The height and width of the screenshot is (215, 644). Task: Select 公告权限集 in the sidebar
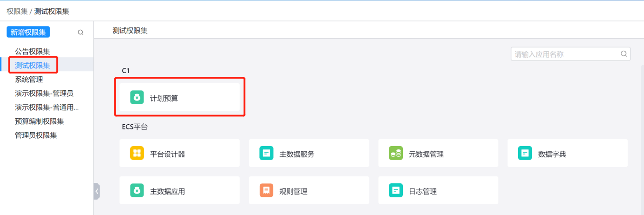pyautogui.click(x=33, y=51)
